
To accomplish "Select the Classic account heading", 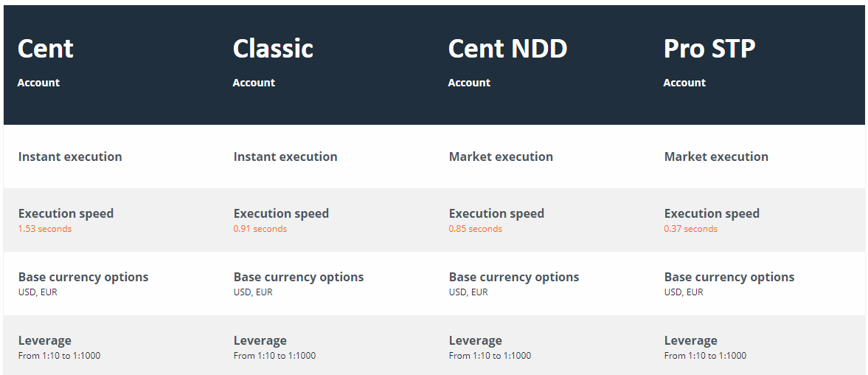I will pyautogui.click(x=273, y=49).
